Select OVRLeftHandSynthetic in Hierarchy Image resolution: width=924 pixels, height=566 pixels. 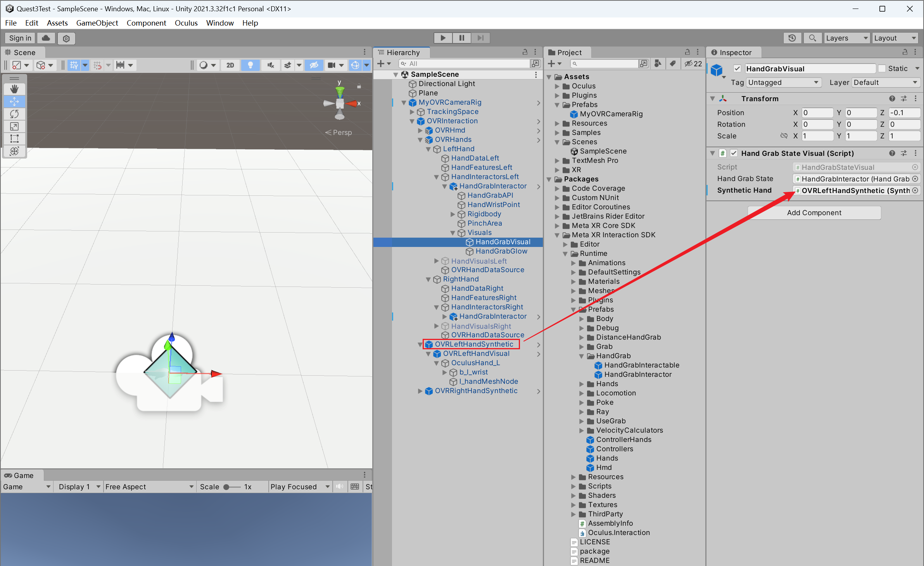click(x=474, y=344)
